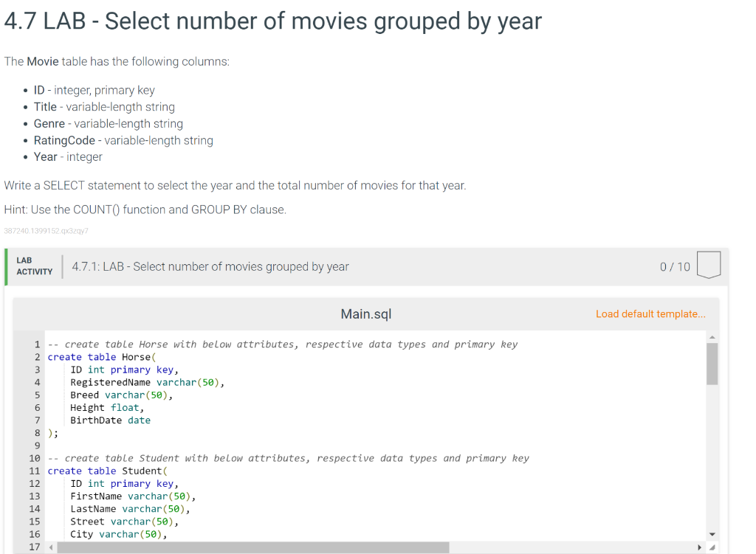The width and height of the screenshot is (756, 554).
Task: Click the activity ID text above the lab panel
Action: coord(46,231)
